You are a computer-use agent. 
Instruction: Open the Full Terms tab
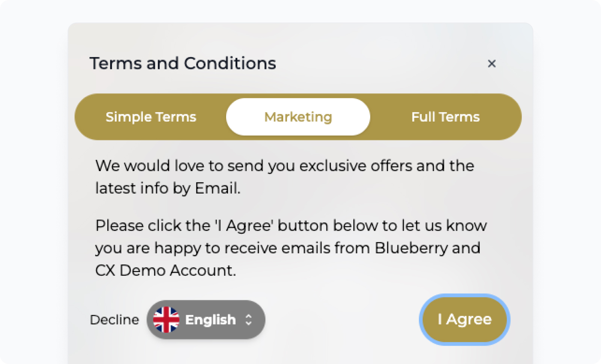tap(445, 117)
